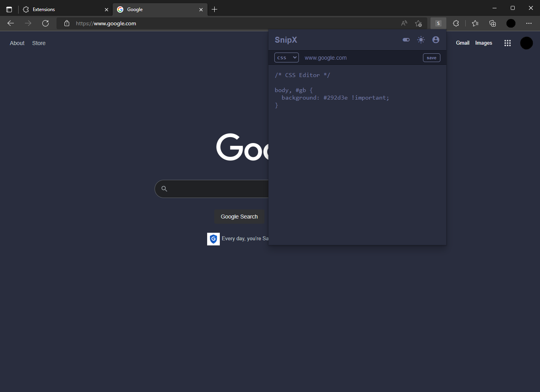Image resolution: width=540 pixels, height=392 pixels.
Task: Switch to the Google tab
Action: click(x=160, y=9)
